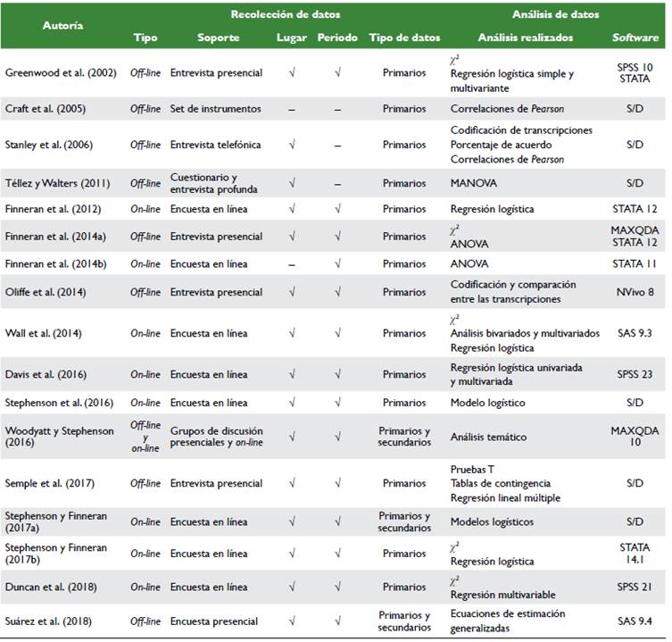Select the Análisis de datos header
This screenshot has width=672, height=642.
(x=555, y=14)
